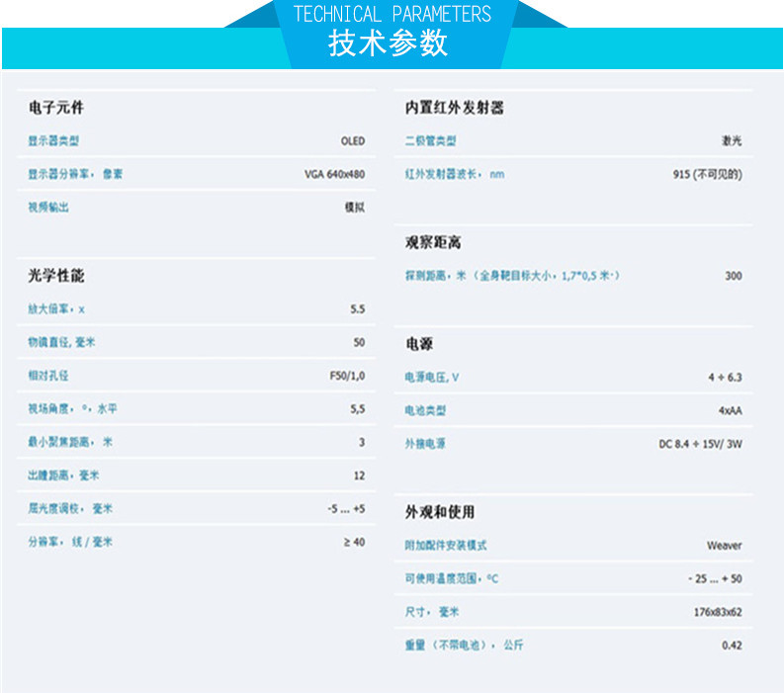Click the 屈光度调校 label
The image size is (784, 693).
coord(70,508)
